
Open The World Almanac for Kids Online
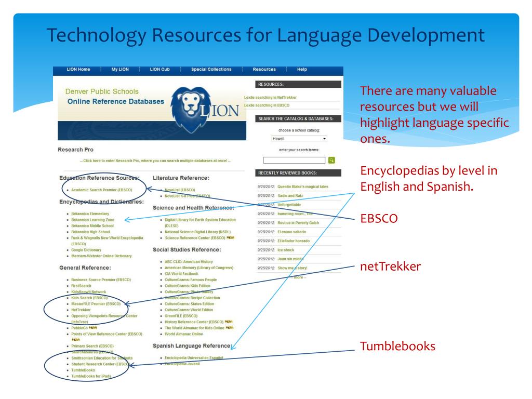click(194, 328)
